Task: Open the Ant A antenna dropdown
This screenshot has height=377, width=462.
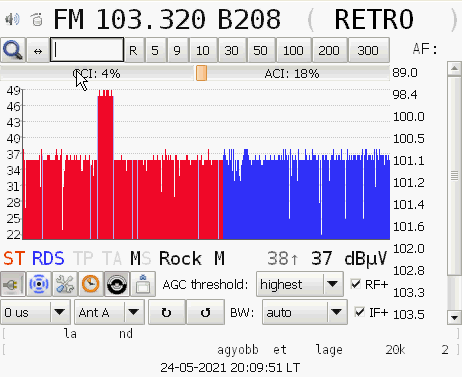Action: point(109,312)
